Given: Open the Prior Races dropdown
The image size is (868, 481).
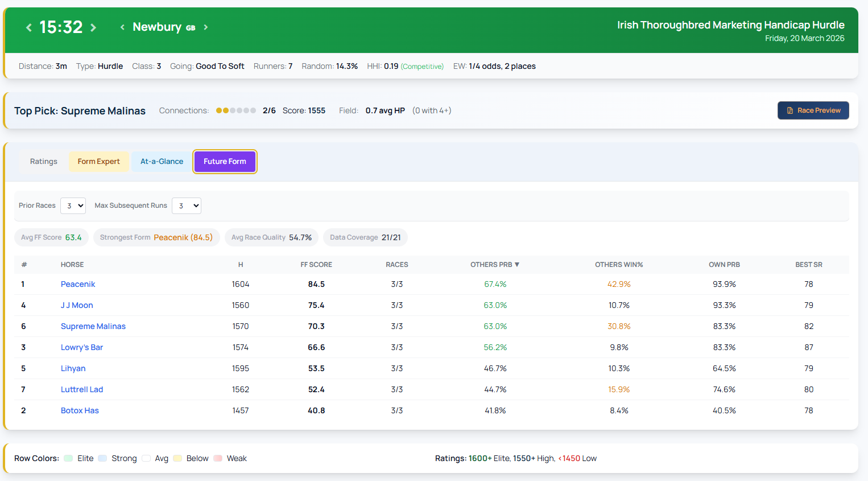Looking at the screenshot, I should click(x=73, y=205).
